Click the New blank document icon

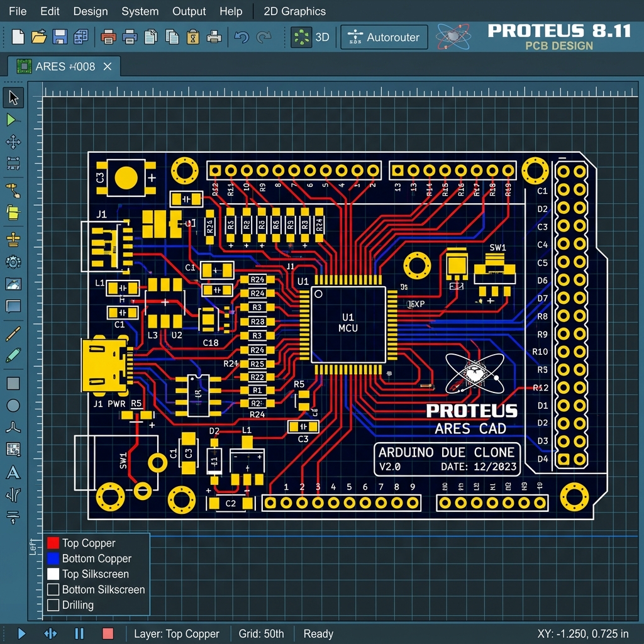[x=18, y=36]
